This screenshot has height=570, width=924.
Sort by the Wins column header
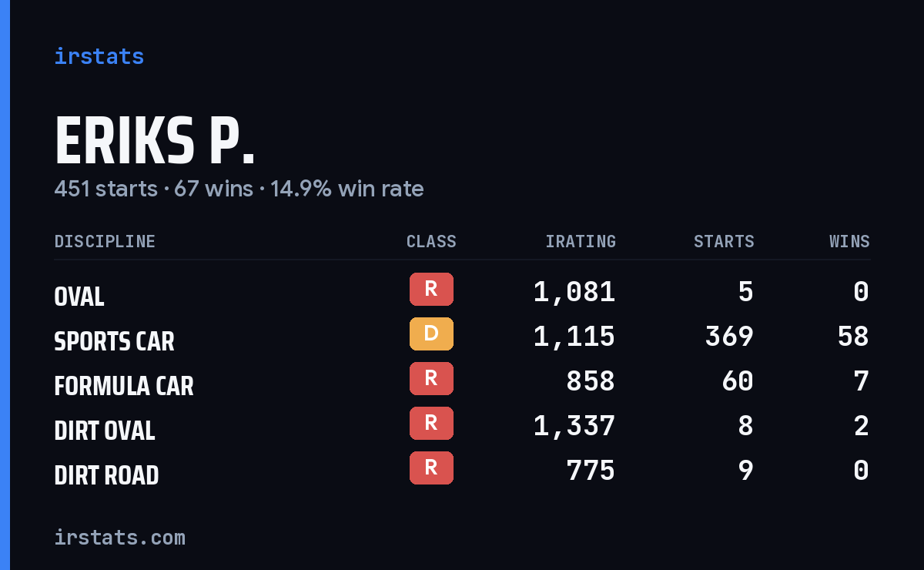849,241
